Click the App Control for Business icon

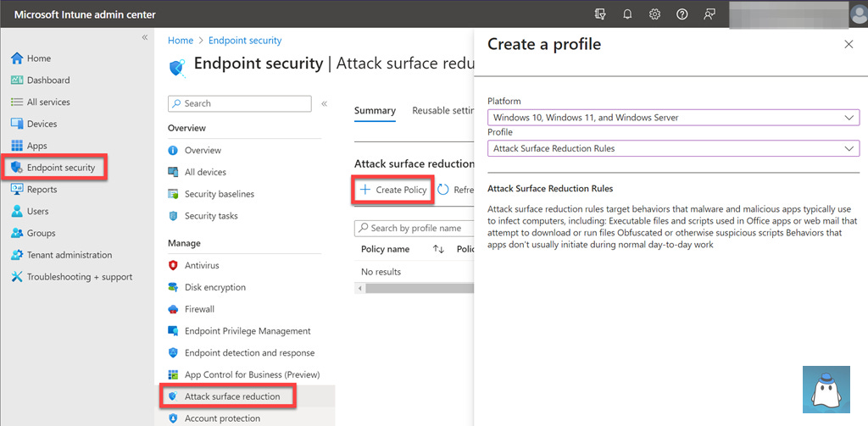point(173,374)
